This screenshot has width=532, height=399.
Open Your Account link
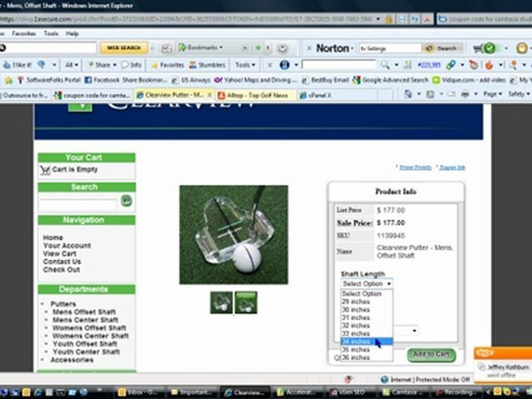67,245
